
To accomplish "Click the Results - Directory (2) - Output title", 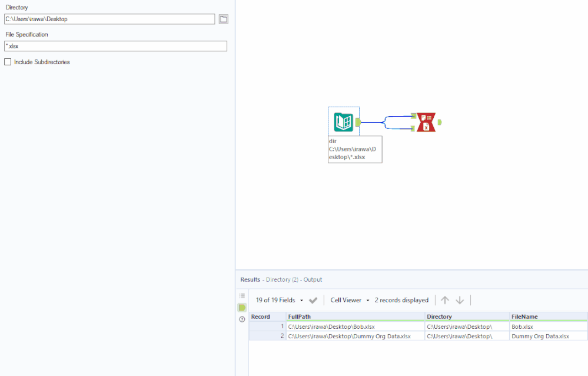I will click(281, 279).
